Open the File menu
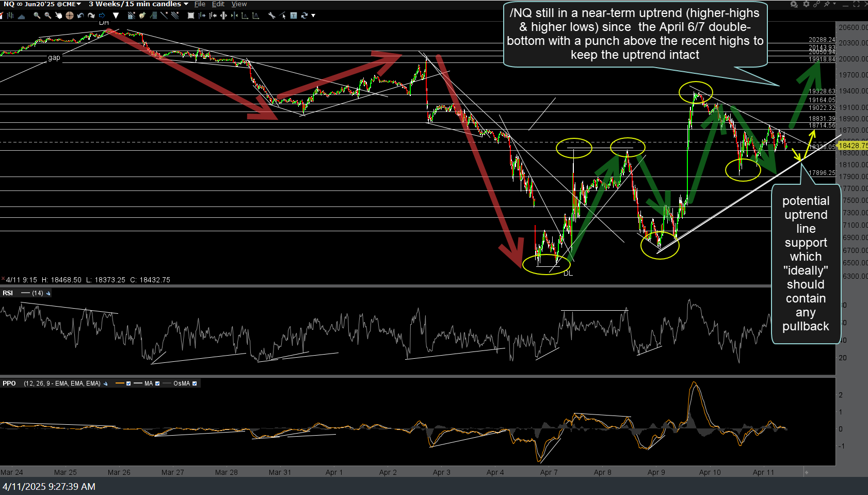Viewport: 868px width, 495px height. 200,4
